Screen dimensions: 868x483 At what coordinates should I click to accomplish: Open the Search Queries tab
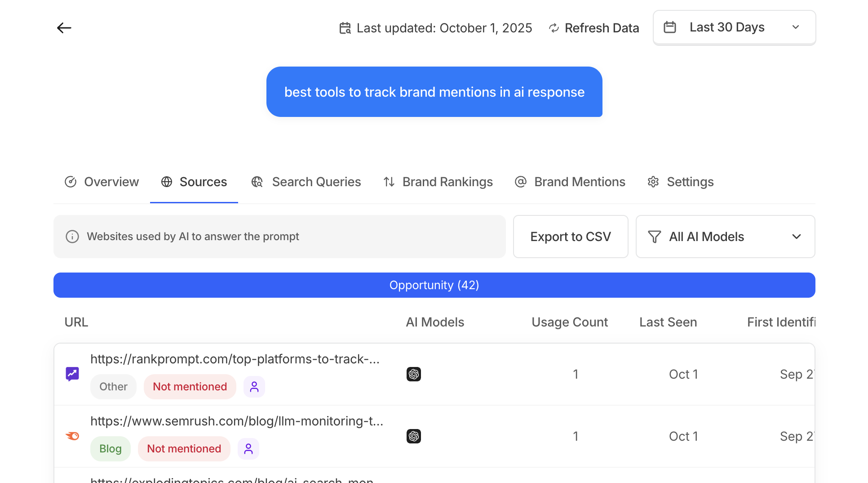click(306, 182)
